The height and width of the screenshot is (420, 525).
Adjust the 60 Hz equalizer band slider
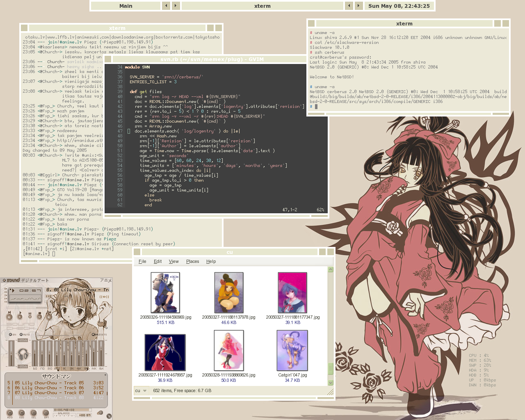tap(35, 353)
